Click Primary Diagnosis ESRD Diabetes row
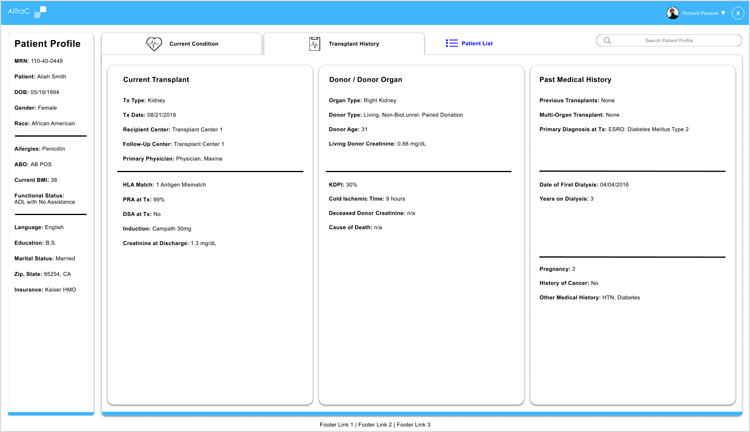 (614, 129)
